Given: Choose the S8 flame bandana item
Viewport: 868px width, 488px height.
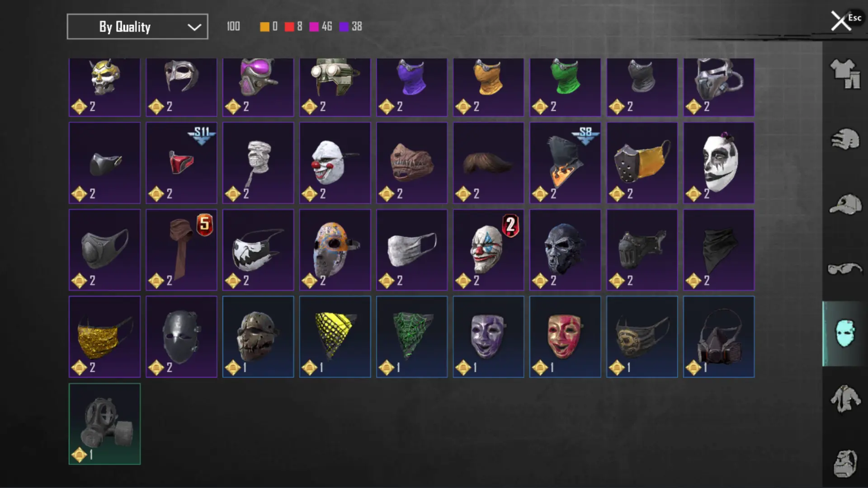Looking at the screenshot, I should pyautogui.click(x=565, y=163).
